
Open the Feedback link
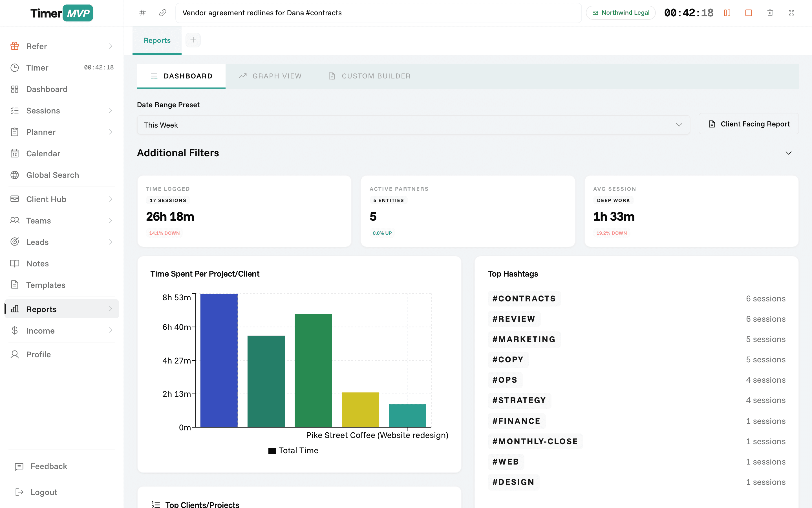pyautogui.click(x=41, y=466)
